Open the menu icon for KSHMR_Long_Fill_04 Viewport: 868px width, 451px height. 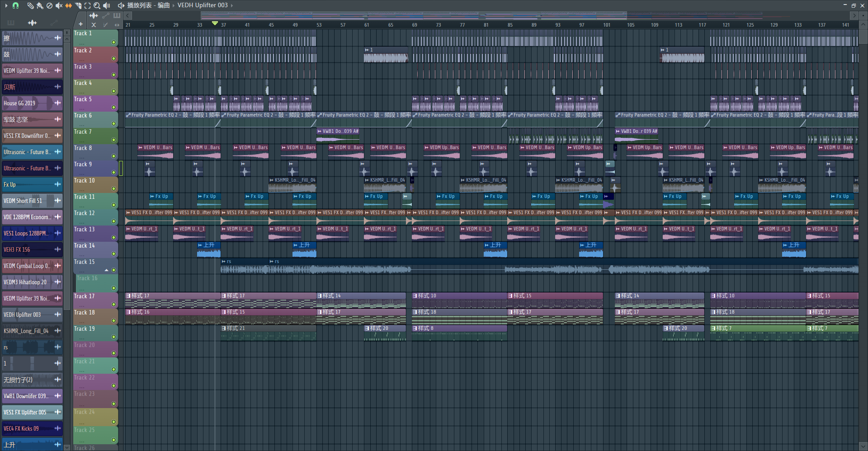click(x=57, y=331)
